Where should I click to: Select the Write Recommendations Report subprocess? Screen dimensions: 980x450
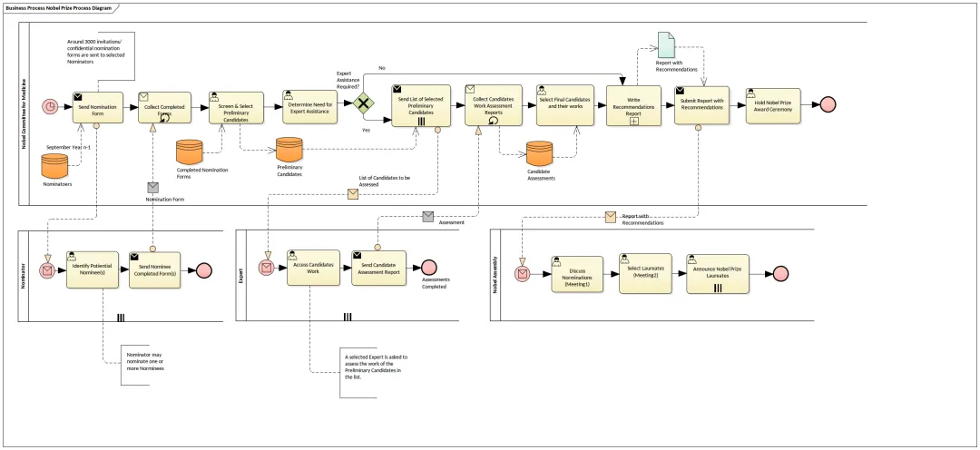pos(633,106)
